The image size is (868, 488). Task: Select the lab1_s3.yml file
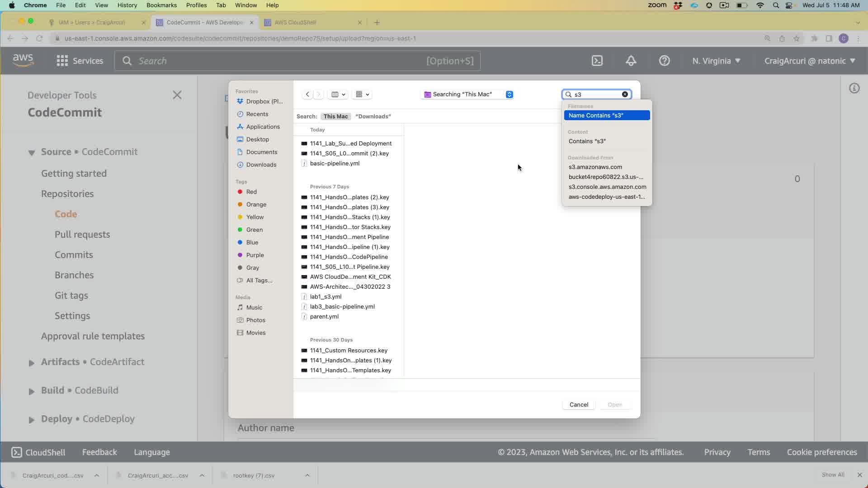[325, 297]
